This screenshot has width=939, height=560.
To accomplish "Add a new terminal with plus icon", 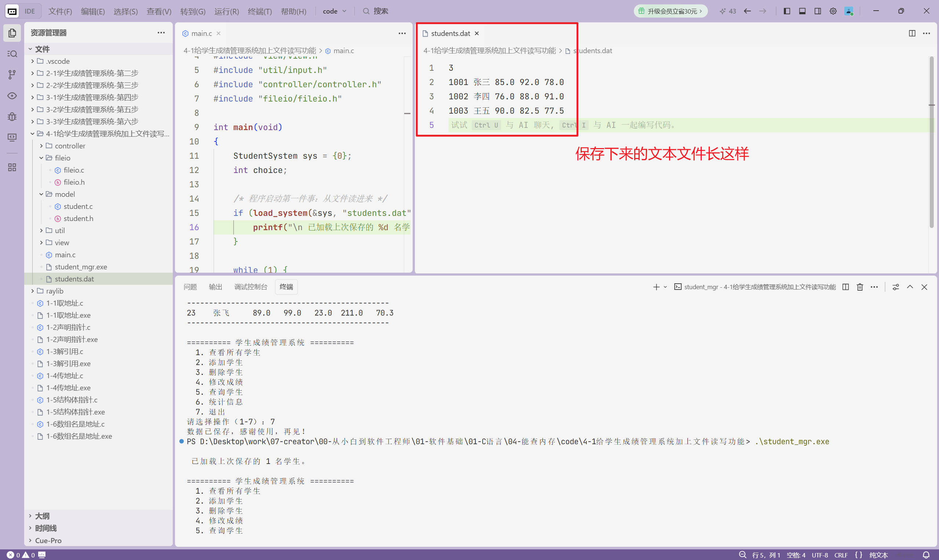I will (656, 287).
